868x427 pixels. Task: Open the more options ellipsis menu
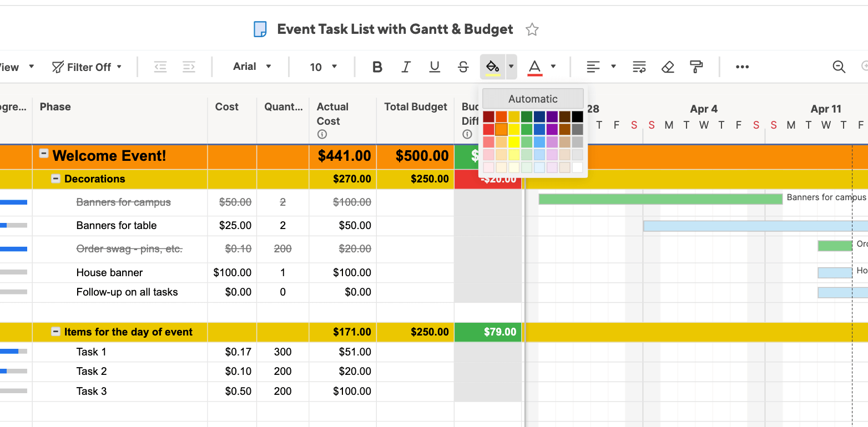[x=742, y=67]
